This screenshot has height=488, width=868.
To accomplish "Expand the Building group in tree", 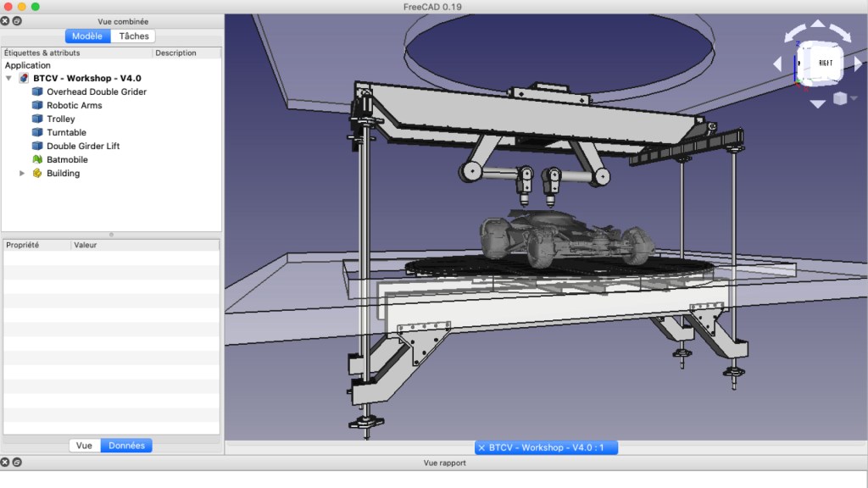I will [x=23, y=173].
